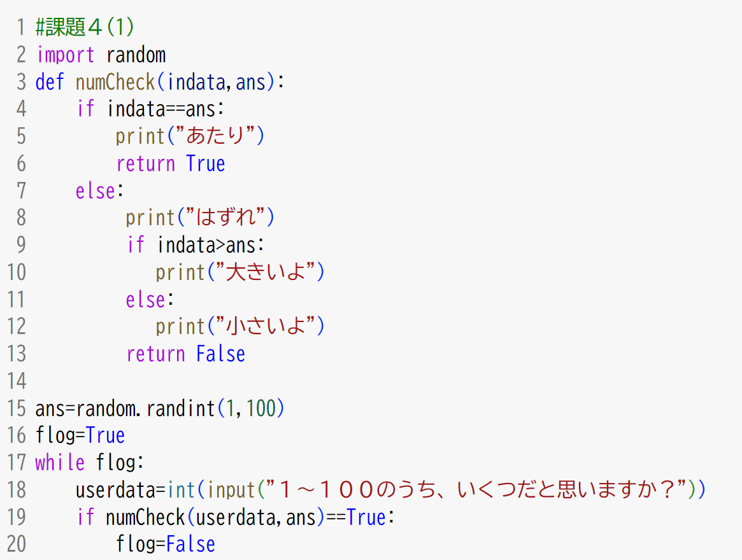Click the empty line 14 number
Screen dimensions: 742x560
pos(17,381)
